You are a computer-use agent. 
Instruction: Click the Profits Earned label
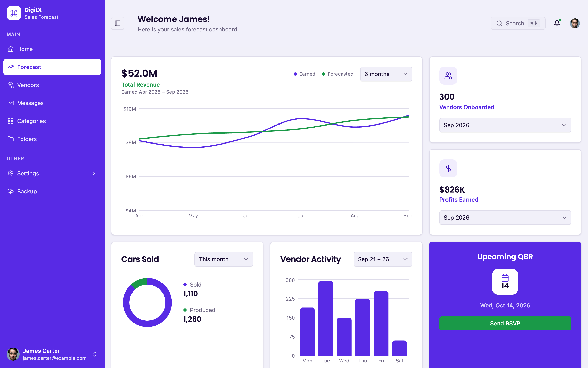coord(459,200)
